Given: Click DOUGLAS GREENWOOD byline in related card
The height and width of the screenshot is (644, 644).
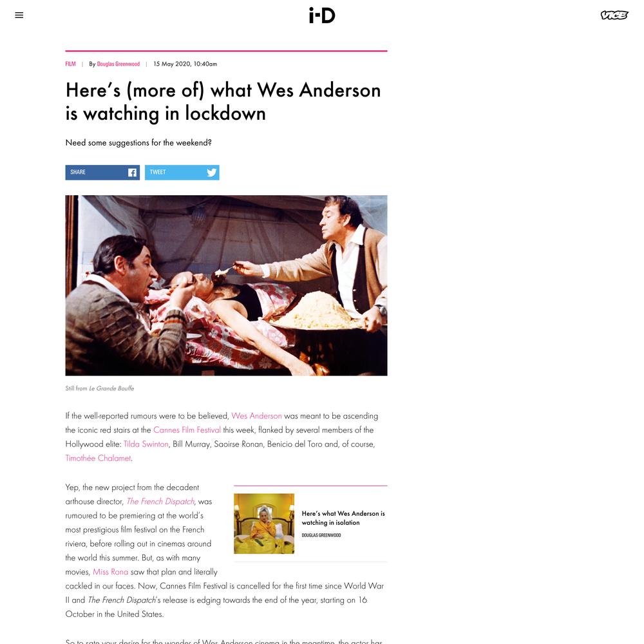Looking at the screenshot, I should 321,535.
